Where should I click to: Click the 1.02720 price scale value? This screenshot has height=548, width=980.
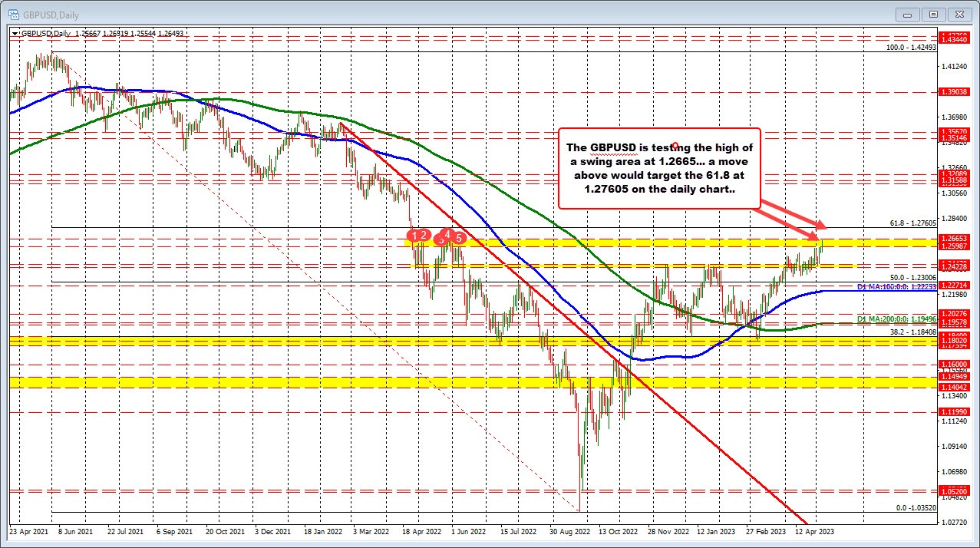[956, 522]
